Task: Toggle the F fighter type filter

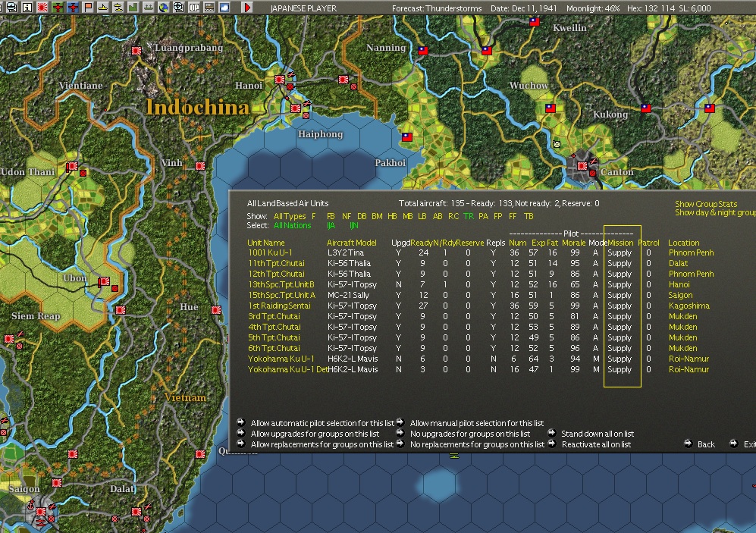Action: (x=314, y=216)
